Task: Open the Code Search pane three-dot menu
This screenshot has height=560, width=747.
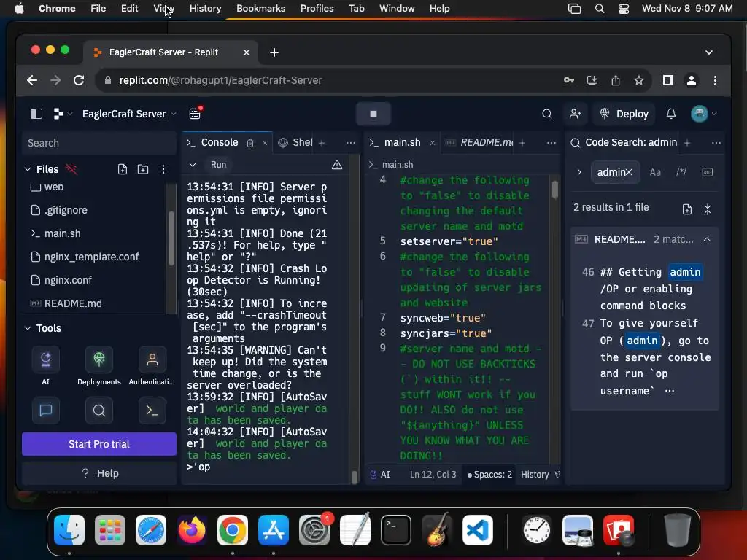Action: 716,143
